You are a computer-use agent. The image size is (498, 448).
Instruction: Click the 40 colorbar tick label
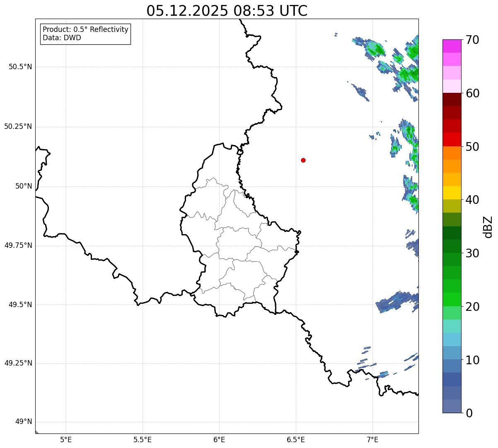click(472, 200)
